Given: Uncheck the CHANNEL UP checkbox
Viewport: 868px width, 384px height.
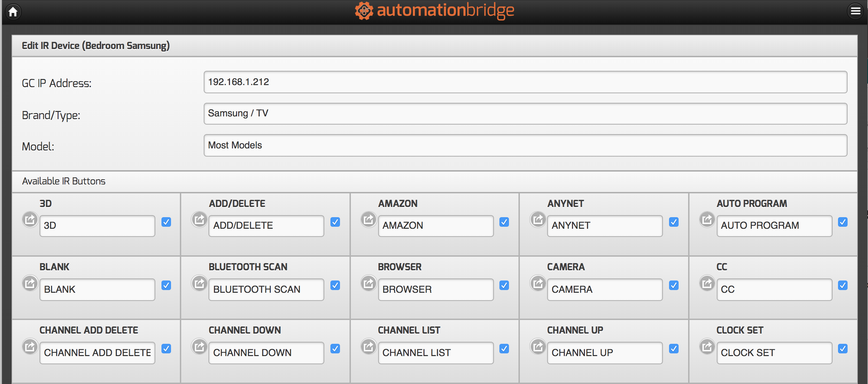Looking at the screenshot, I should click(673, 349).
